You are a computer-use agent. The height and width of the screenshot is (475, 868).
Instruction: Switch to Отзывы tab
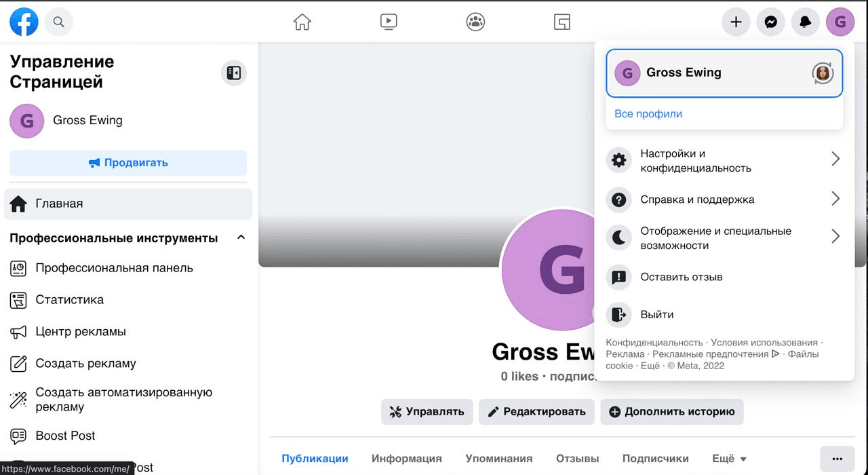578,459
